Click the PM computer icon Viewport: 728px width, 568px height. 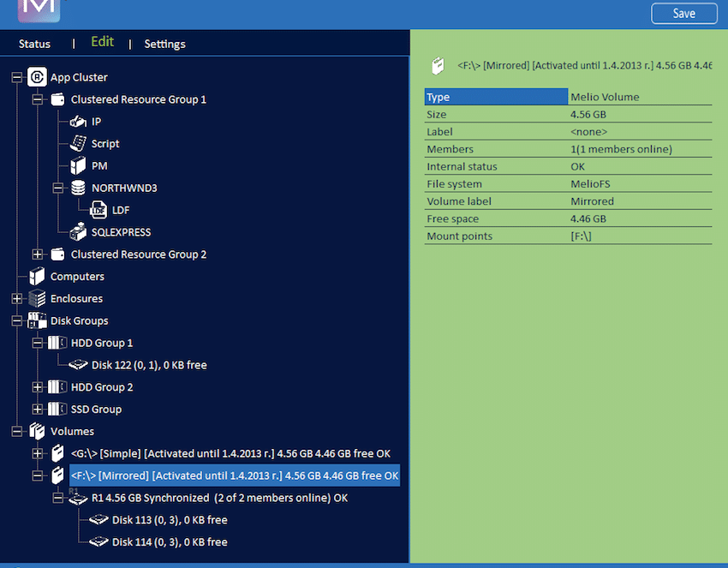coord(78,166)
